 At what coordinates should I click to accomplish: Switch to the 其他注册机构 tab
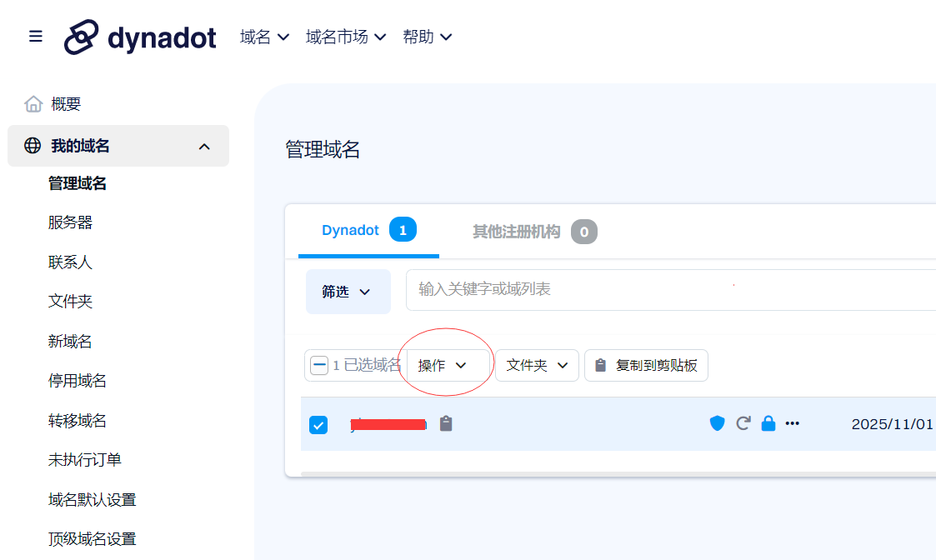point(534,232)
